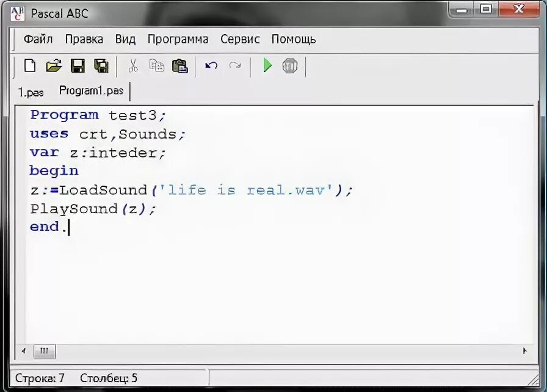Click the keyword 'Program' in code
Image resolution: width=547 pixels, height=392 pixels.
(x=65, y=115)
